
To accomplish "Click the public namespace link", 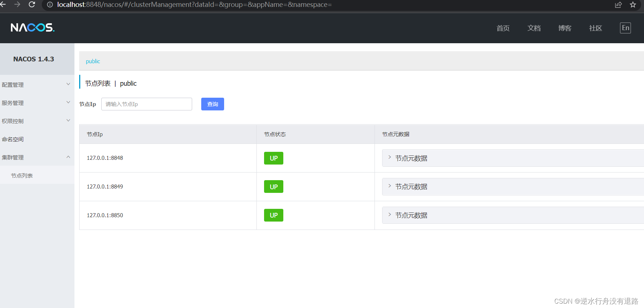I will [x=93, y=61].
